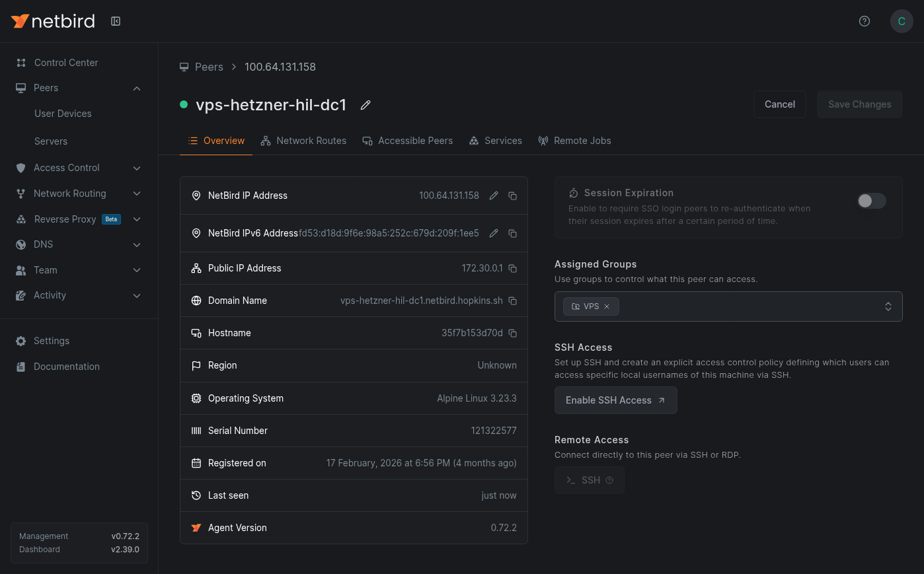The height and width of the screenshot is (574, 924).
Task: Click the serial number 121322577
Action: [494, 431]
